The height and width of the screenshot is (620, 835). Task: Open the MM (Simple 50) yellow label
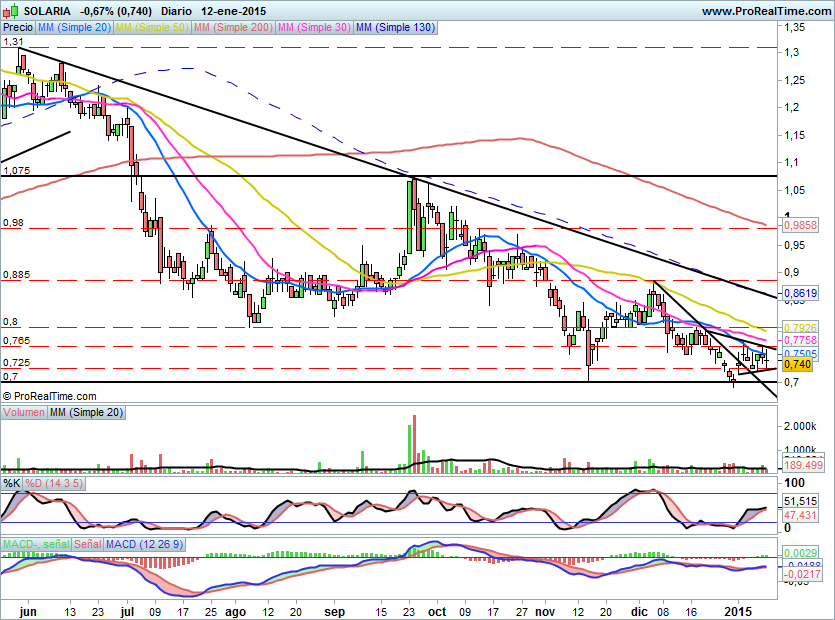(x=152, y=28)
